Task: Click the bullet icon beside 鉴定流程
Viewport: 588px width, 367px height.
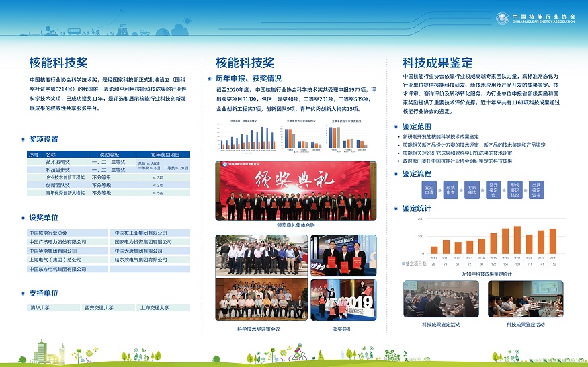Action: (396, 174)
